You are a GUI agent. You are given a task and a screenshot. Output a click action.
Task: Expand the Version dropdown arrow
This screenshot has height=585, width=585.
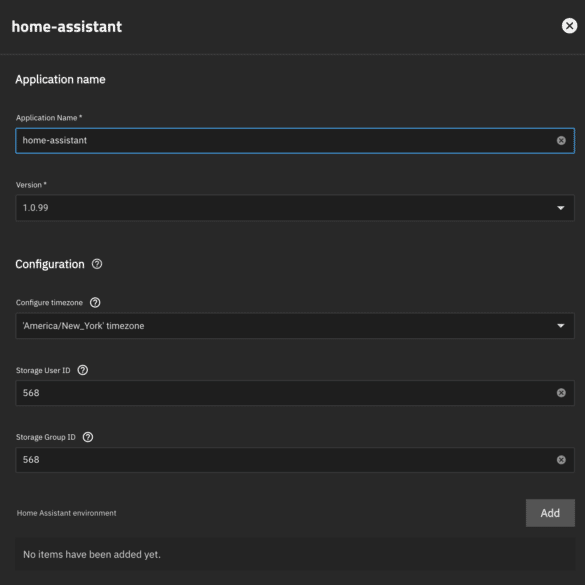click(560, 208)
